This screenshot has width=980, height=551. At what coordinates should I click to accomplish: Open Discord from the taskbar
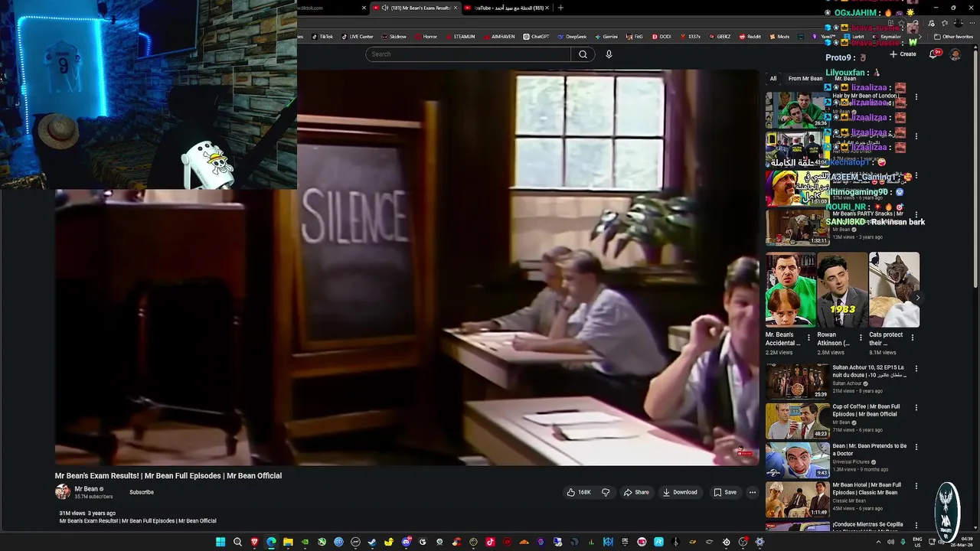(406, 542)
